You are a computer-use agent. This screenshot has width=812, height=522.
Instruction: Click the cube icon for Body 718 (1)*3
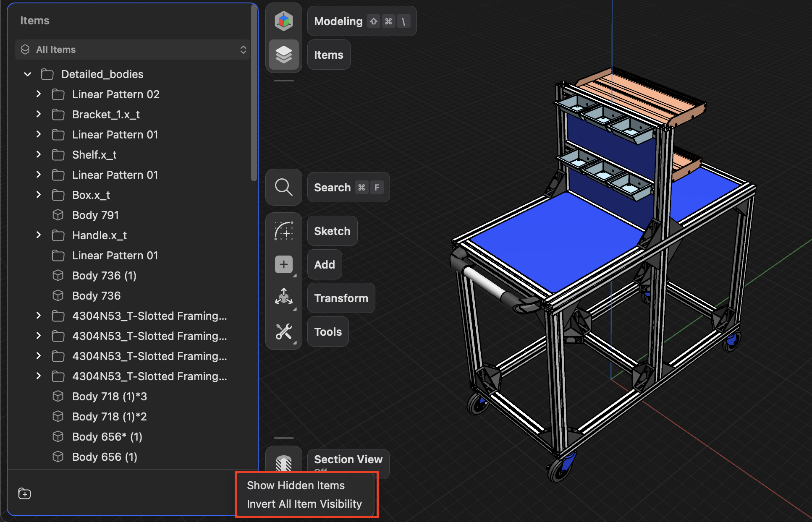point(58,396)
